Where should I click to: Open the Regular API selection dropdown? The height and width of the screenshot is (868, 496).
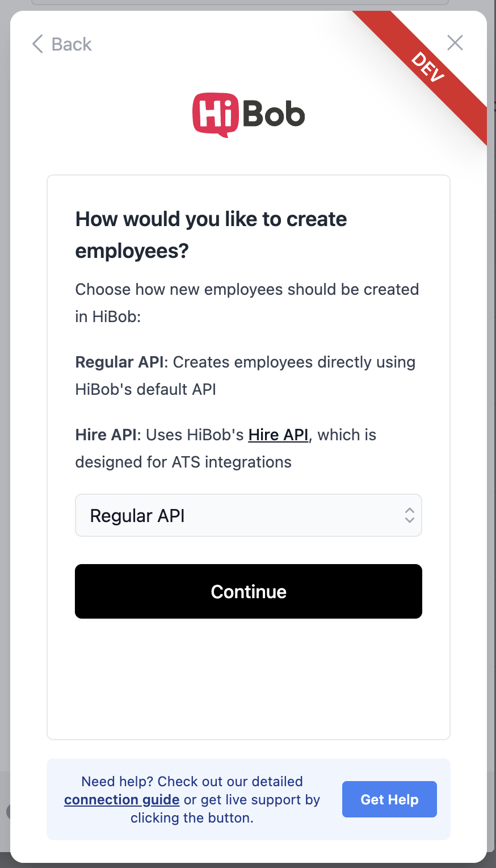point(238,515)
